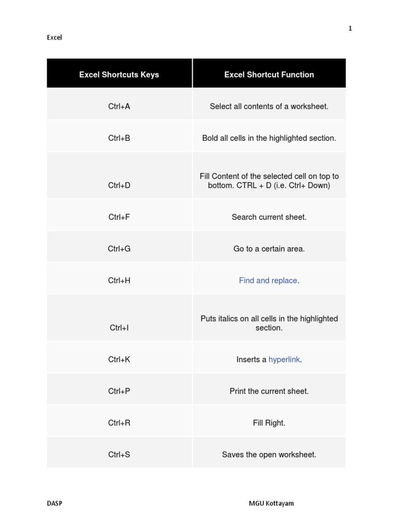
Task: Select the Ctrl+S key cell
Action: (x=119, y=455)
